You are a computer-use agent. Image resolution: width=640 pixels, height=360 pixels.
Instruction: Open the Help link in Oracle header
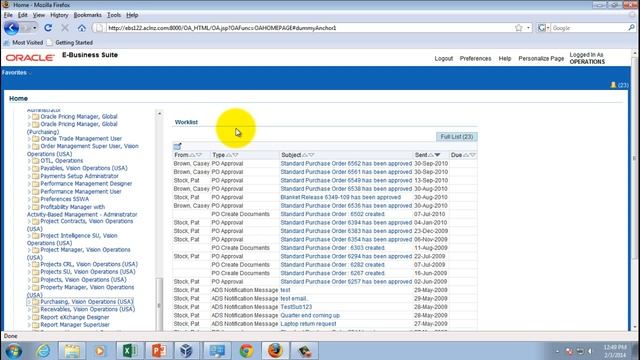[x=504, y=58]
